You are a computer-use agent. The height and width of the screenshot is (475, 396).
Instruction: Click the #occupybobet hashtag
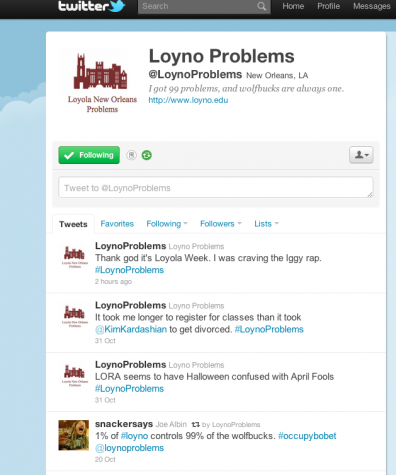tap(307, 436)
